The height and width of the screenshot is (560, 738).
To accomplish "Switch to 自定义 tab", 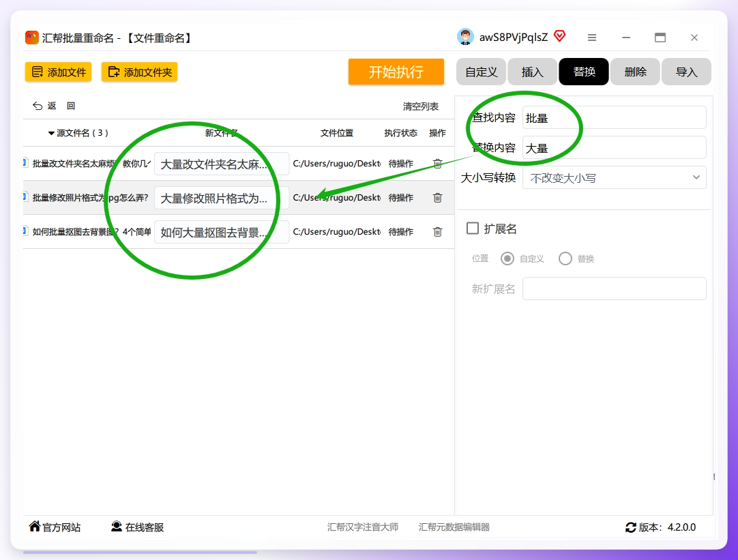I will click(481, 72).
